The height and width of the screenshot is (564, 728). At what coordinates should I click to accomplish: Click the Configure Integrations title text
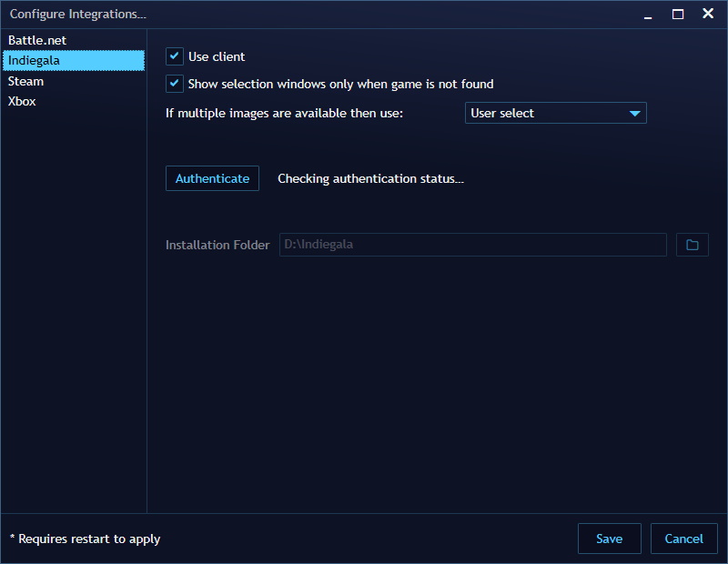78,14
